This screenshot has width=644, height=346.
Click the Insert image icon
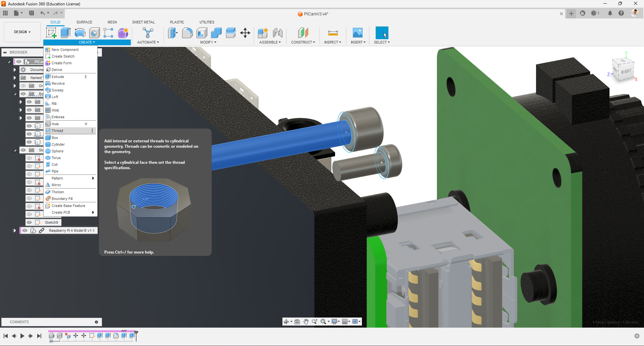pyautogui.click(x=358, y=33)
